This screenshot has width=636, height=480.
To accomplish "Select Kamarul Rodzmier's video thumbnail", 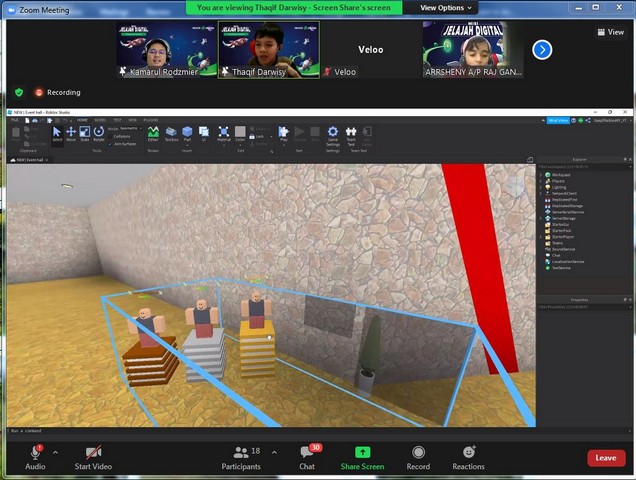I will tap(167, 50).
